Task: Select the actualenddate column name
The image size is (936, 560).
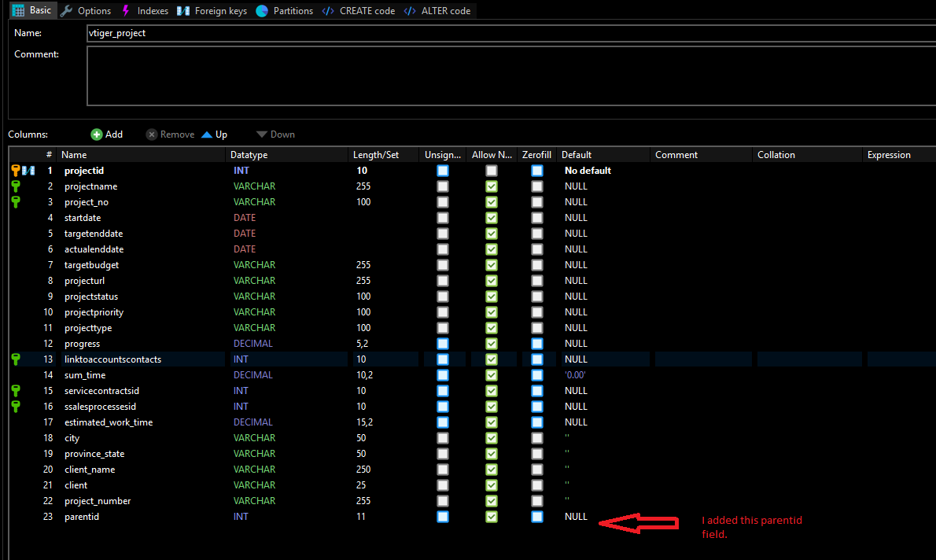Action: coord(94,249)
